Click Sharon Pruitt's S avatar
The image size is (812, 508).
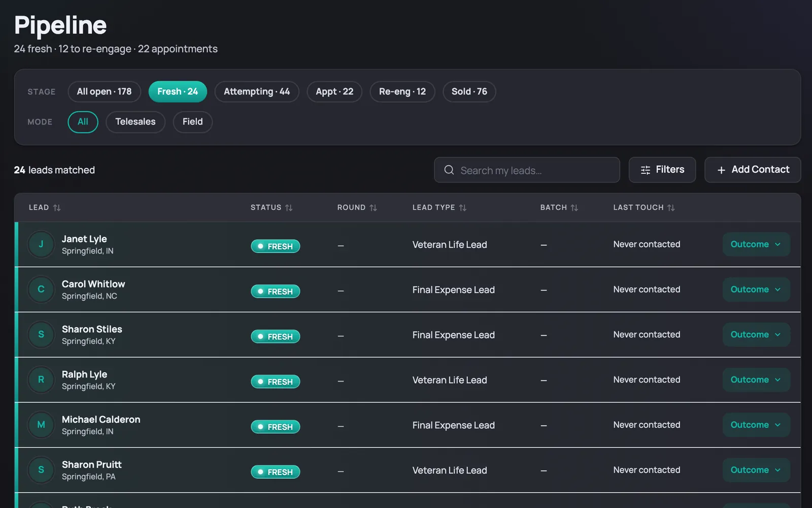[41, 470]
